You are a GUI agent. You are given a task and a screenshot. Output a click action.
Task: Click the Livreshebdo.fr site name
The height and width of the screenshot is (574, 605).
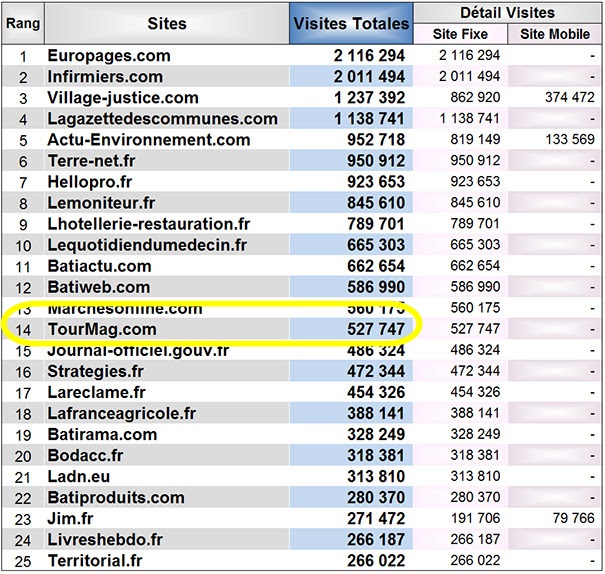105,540
